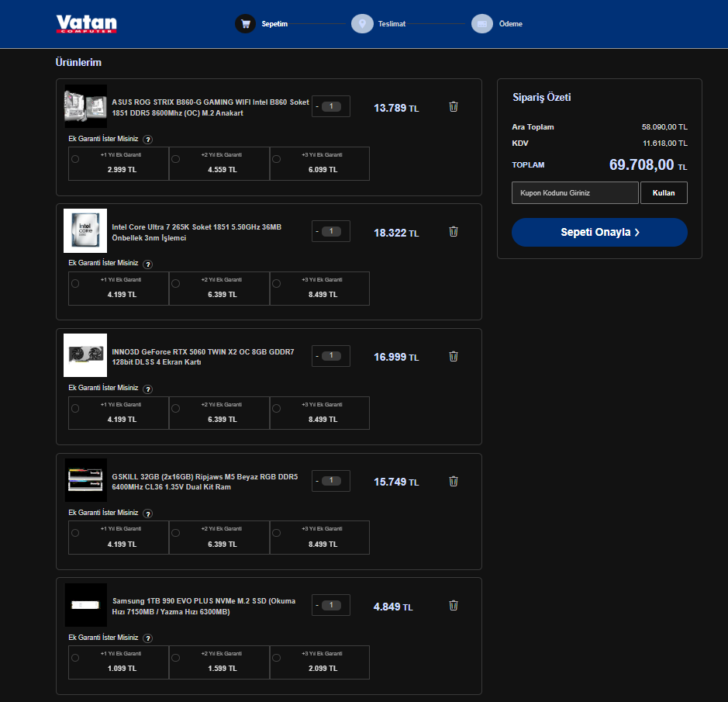Click the Intel processor thumbnail
The width and height of the screenshot is (728, 702).
[85, 230]
